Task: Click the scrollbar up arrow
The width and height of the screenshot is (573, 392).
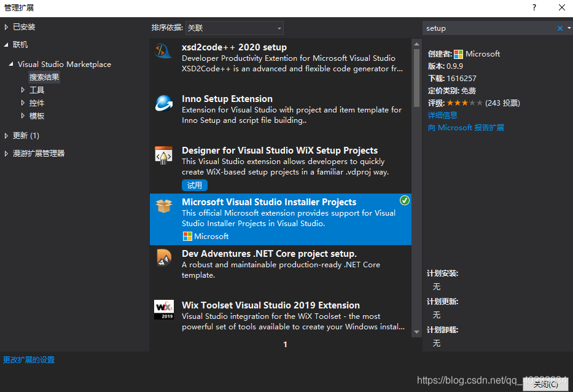Action: [x=416, y=44]
